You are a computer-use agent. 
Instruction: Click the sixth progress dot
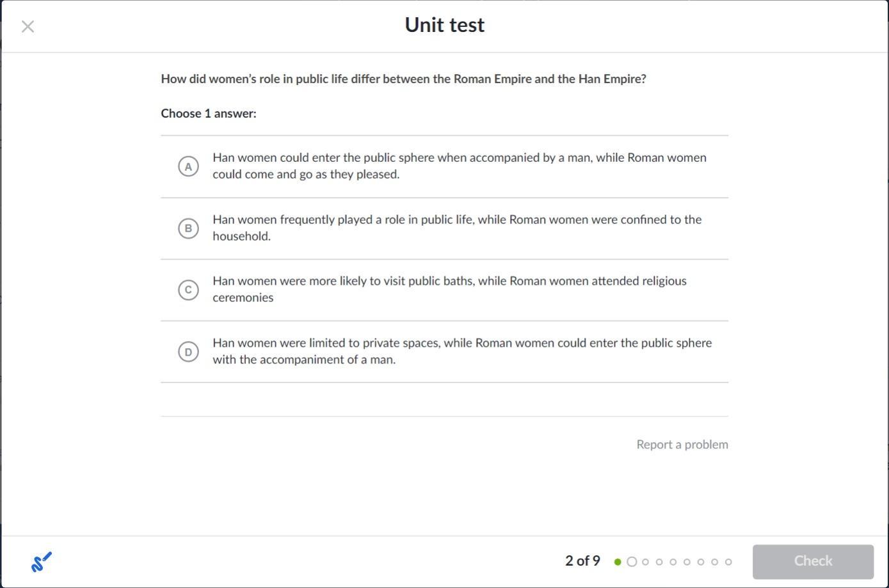pos(687,562)
